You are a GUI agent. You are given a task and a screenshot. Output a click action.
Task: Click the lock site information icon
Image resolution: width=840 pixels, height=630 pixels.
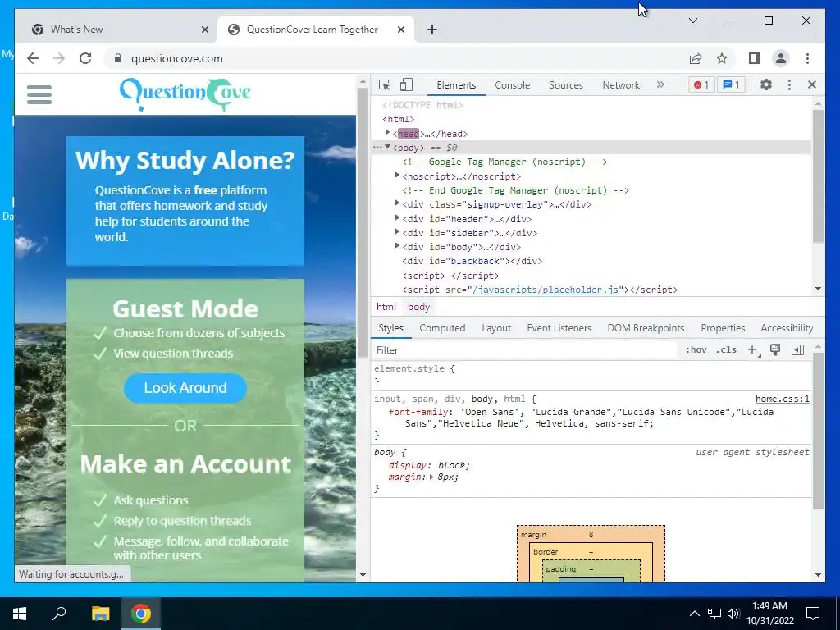point(118,58)
